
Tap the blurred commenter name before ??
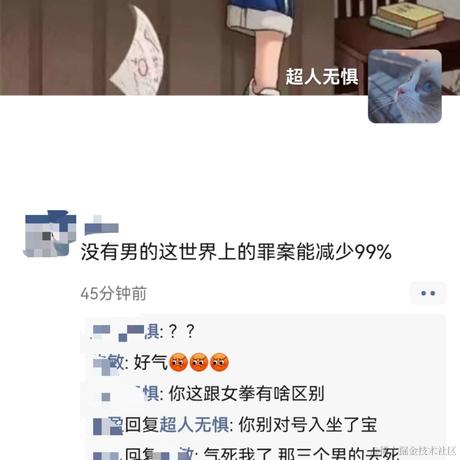click(x=126, y=332)
